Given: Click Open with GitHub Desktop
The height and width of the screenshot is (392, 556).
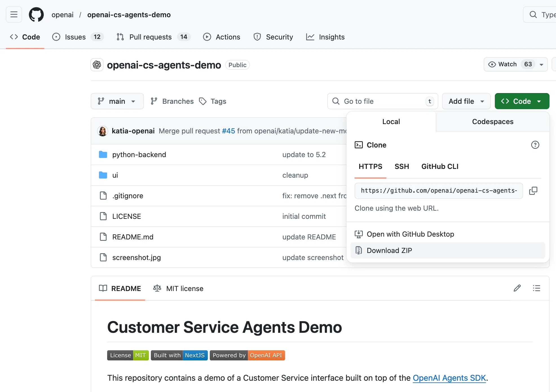Looking at the screenshot, I should (x=448, y=234).
